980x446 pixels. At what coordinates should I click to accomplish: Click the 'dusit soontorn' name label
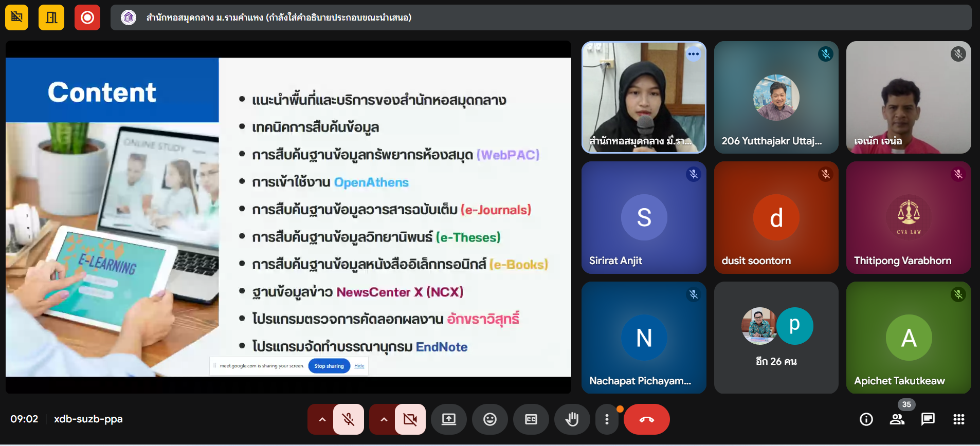(756, 261)
